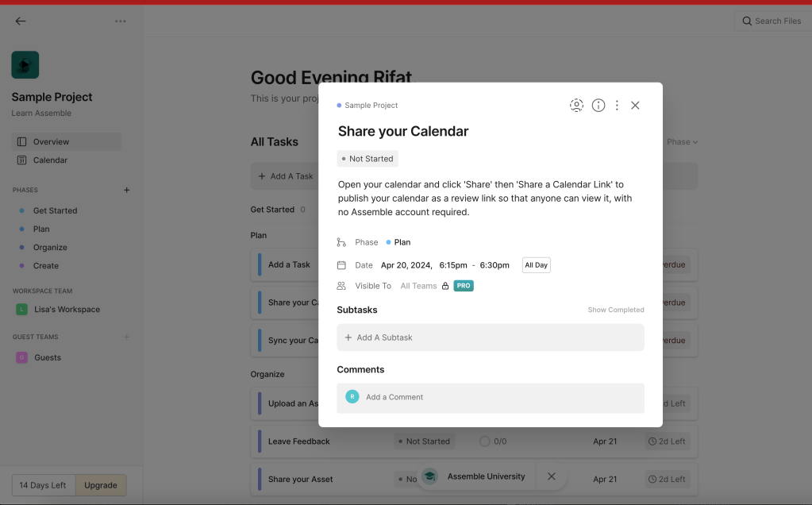Open sidebar three-dot more options
Image resolution: width=812 pixels, height=505 pixels.
click(x=120, y=21)
